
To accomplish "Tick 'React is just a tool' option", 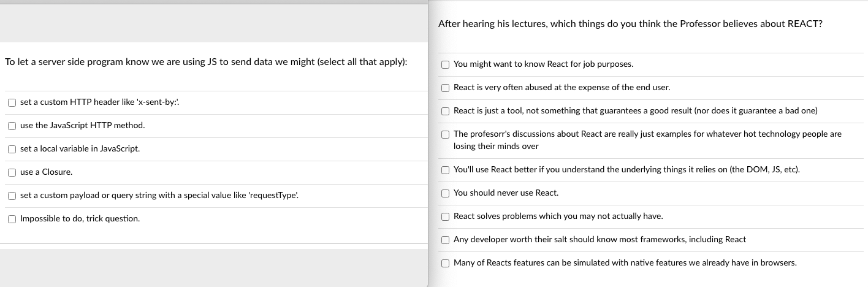I will 446,111.
